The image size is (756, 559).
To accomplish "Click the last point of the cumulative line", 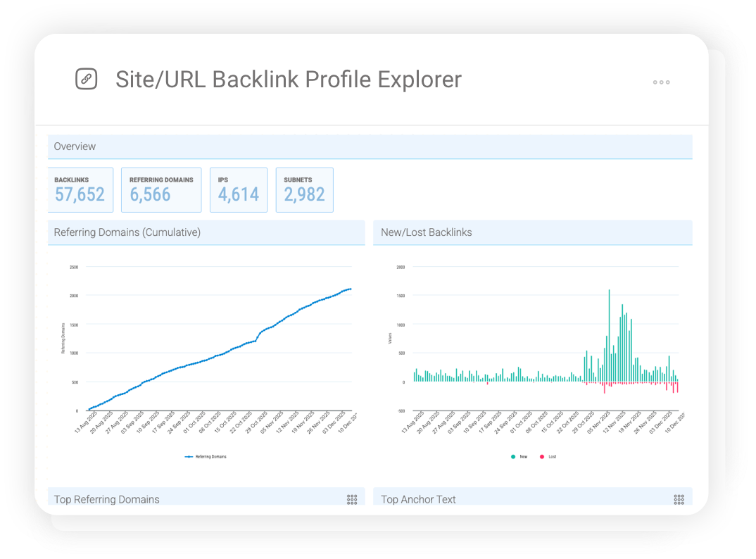I will point(351,289).
